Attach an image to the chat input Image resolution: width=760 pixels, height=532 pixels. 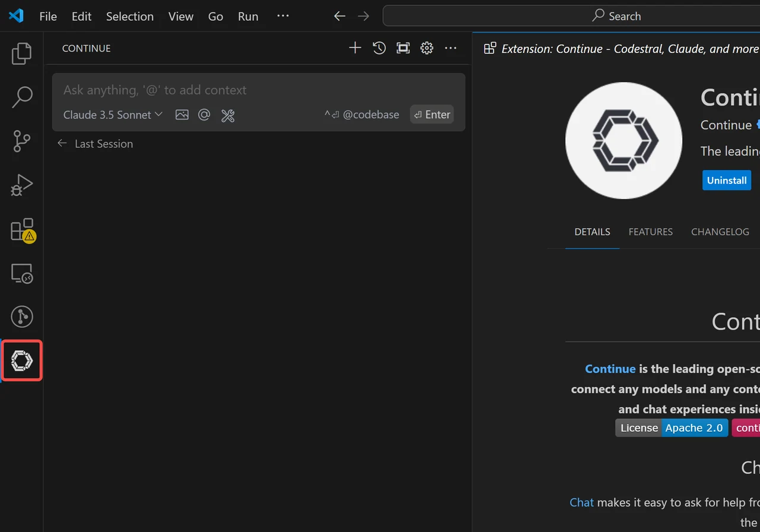(182, 115)
